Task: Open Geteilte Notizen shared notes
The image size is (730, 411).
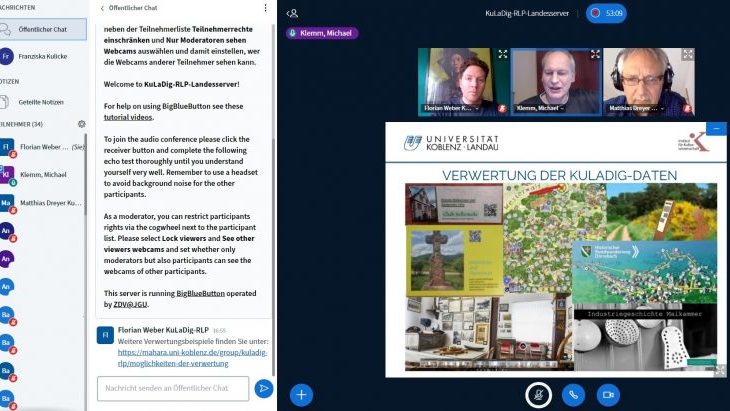Action: pos(40,100)
